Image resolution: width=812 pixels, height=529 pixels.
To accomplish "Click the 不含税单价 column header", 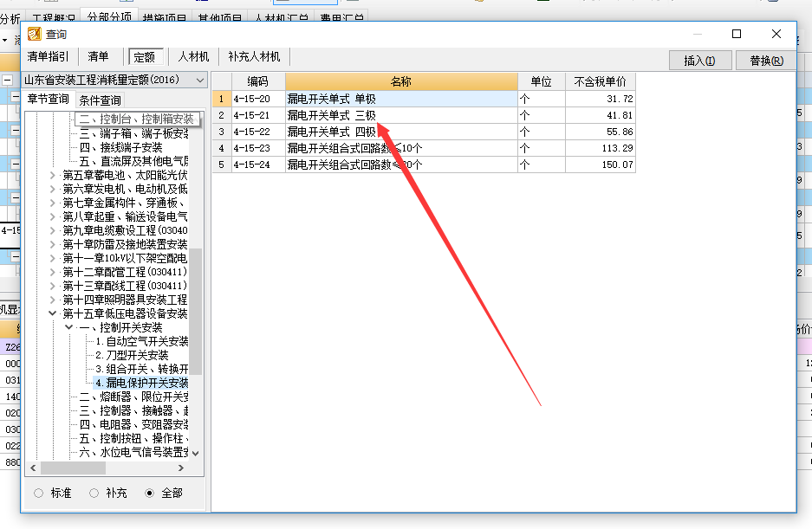I will (601, 81).
